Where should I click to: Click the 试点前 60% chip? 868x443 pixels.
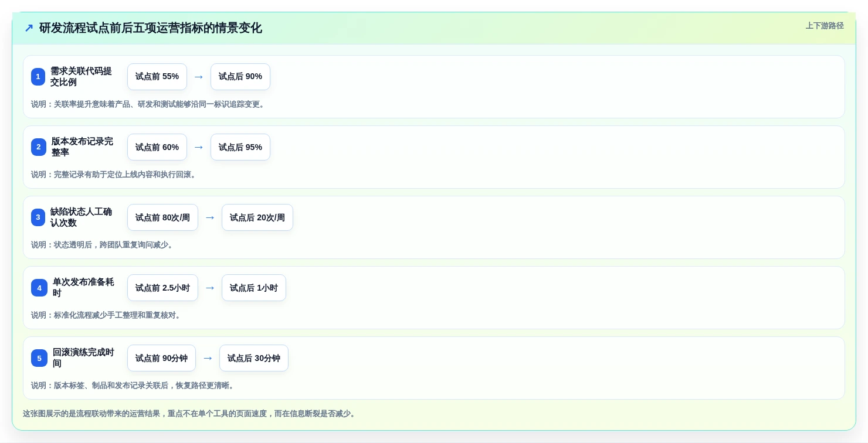click(157, 147)
